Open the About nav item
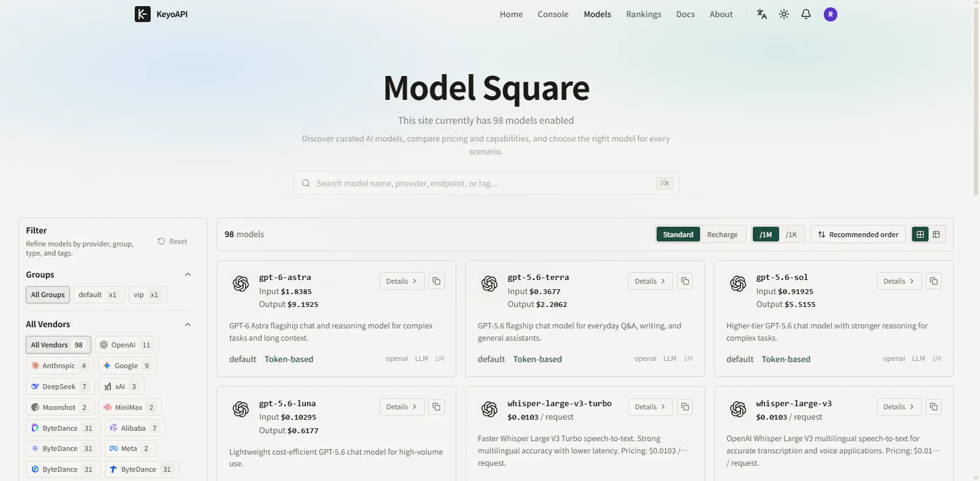Image resolution: width=980 pixels, height=481 pixels. [x=721, y=14]
